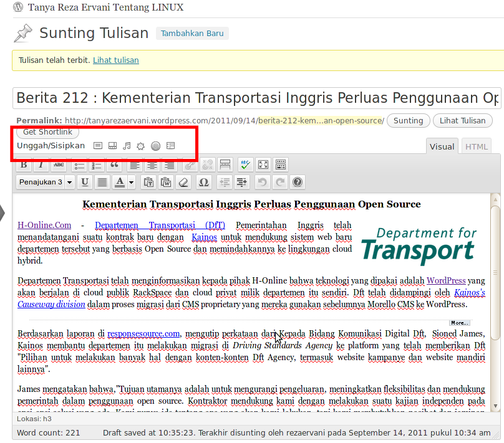Viewport: 504px width, 443px height.
Task: Click the Lokasi: h3 path text
Action: (x=34, y=419)
